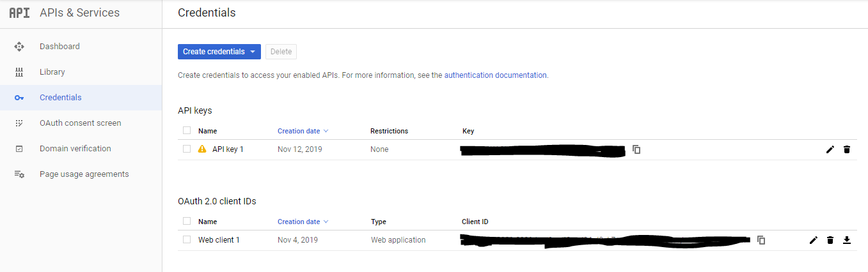The image size is (868, 272).
Task: Copy the Web client 1 client ID
Action: [761, 240]
